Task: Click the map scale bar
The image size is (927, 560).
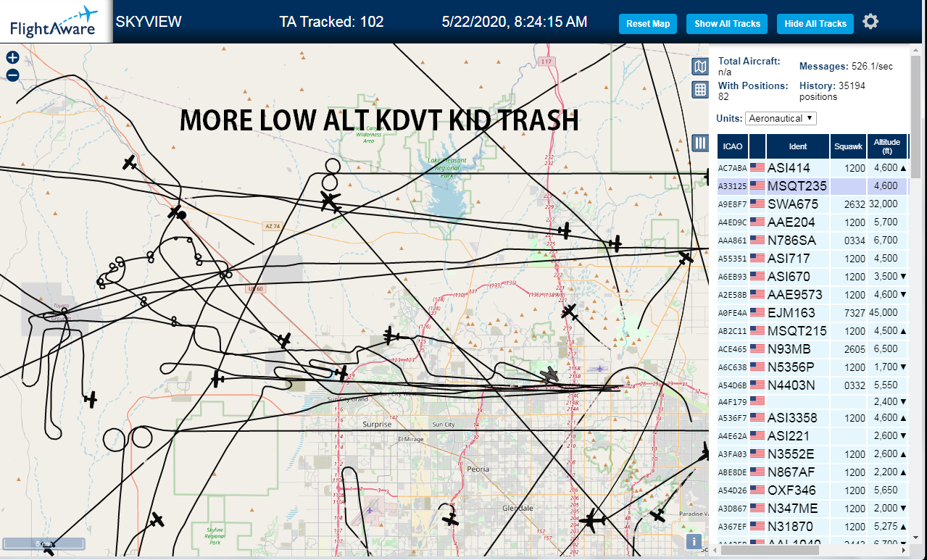Action: click(44, 543)
